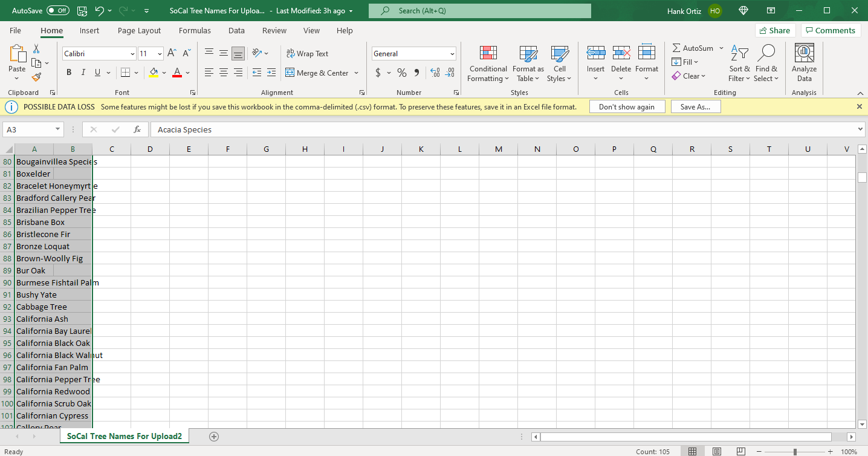Decrease font size with the smaller A icon
This screenshot has height=456, width=868.
tap(186, 54)
